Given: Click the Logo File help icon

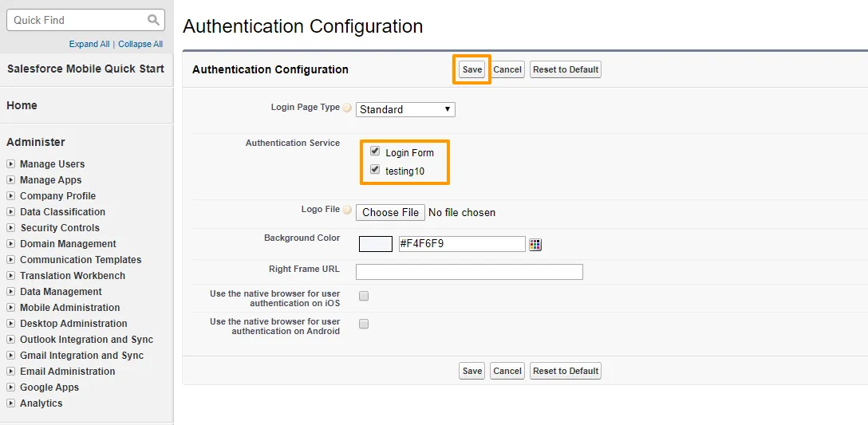Looking at the screenshot, I should [347, 211].
